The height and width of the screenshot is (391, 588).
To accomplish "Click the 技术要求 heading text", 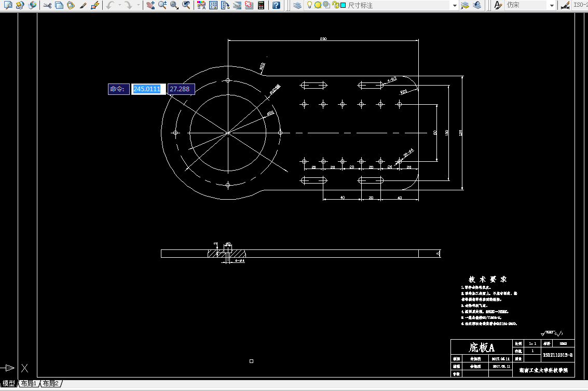I will point(487,280).
